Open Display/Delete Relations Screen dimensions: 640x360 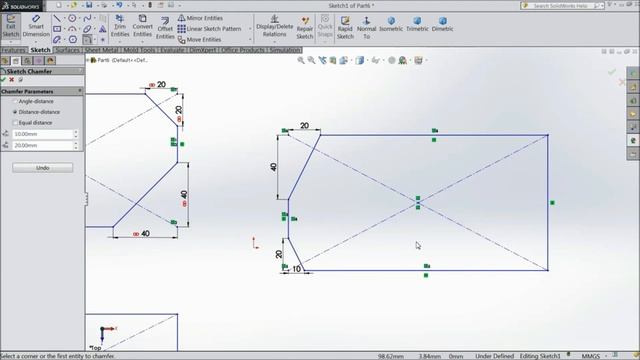274,26
